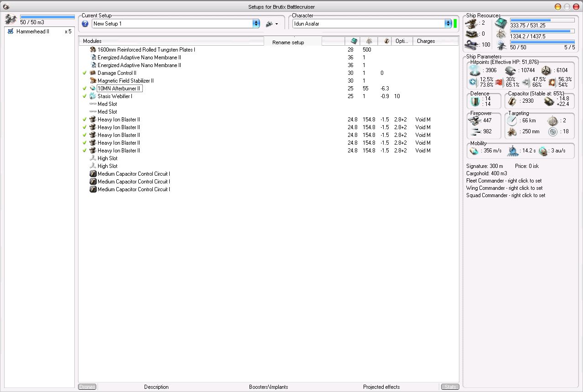583x392 pixels.
Task: Click the turret DPS icon in Firepower
Action: 475,120
